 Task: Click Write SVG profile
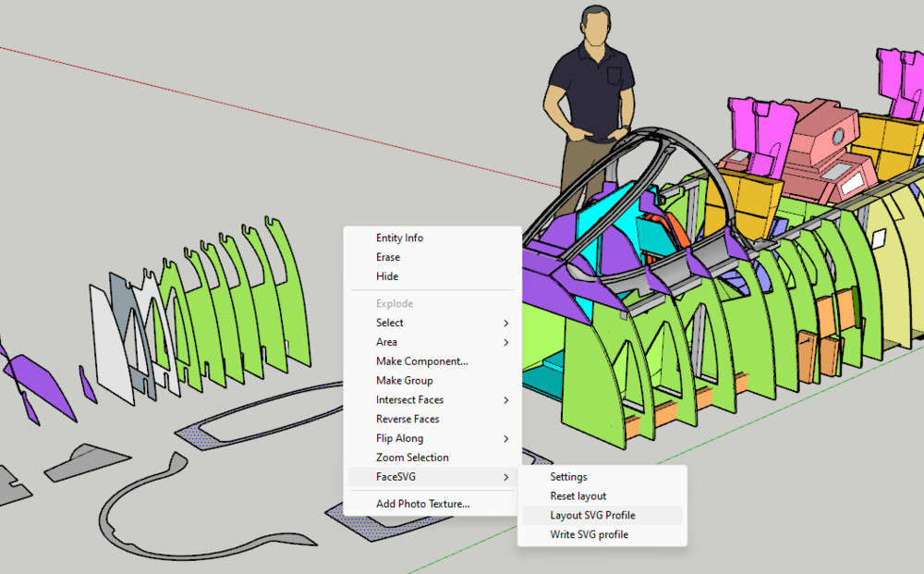pyautogui.click(x=589, y=534)
